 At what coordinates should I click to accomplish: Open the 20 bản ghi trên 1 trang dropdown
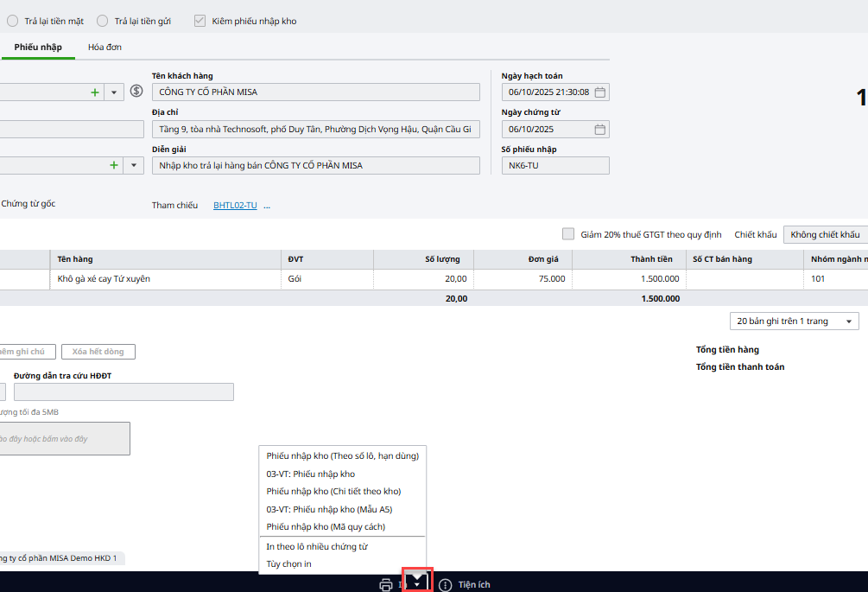[x=795, y=321]
